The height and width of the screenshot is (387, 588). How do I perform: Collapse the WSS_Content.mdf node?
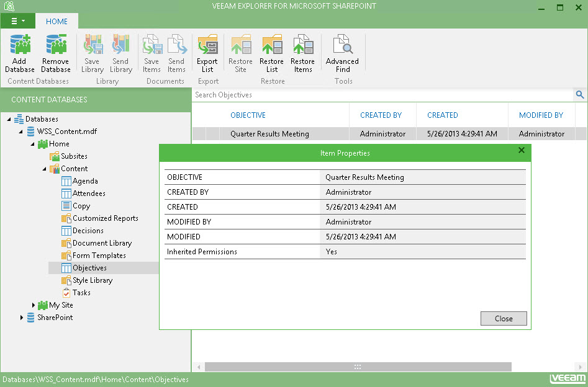coord(20,131)
